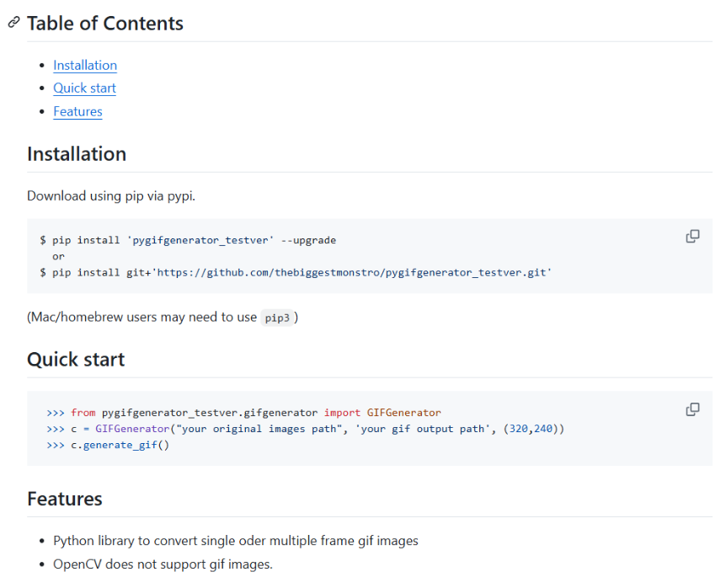Click the import GIFGenerator code line
The image size is (726, 588).
coord(243,413)
